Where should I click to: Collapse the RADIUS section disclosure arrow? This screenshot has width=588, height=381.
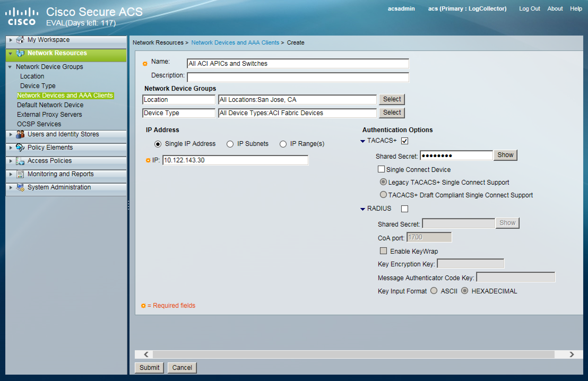pyautogui.click(x=363, y=209)
